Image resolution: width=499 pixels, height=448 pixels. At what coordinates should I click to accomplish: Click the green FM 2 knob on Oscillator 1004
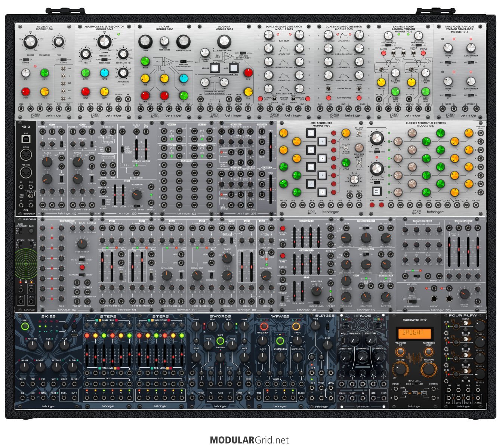click(44, 73)
